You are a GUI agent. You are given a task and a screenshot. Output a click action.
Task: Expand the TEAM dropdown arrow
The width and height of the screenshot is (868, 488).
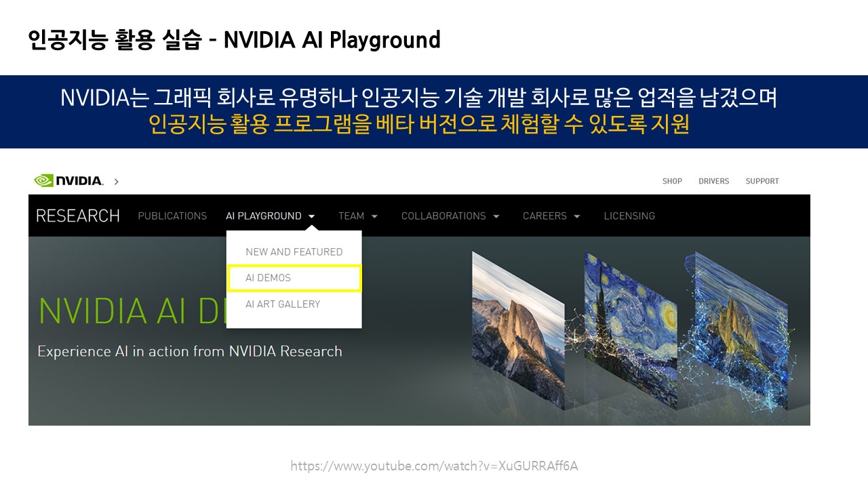click(374, 216)
